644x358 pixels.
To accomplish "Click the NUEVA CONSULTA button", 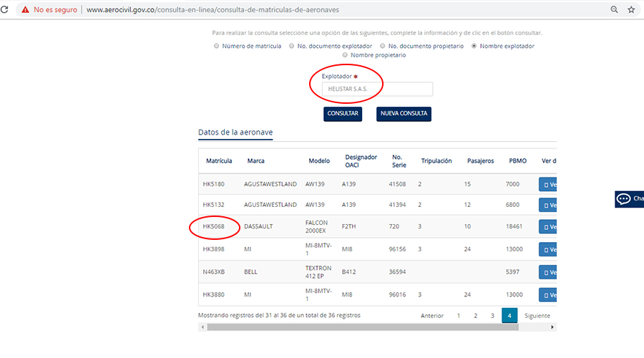I will point(404,114).
